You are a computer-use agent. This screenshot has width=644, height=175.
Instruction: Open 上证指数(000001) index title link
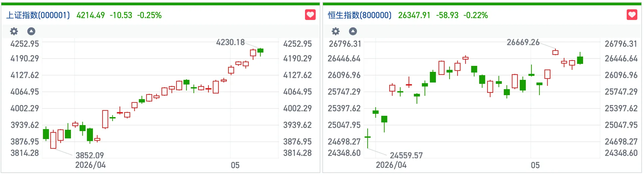[38, 15]
